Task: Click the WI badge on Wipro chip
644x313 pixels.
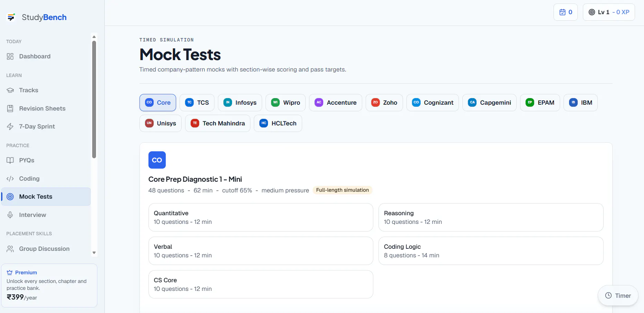Action: [x=276, y=102]
